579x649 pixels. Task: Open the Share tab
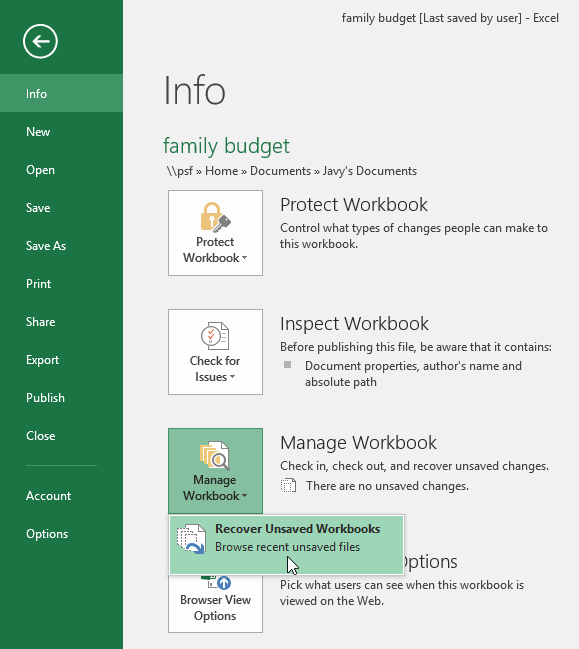[61, 322]
